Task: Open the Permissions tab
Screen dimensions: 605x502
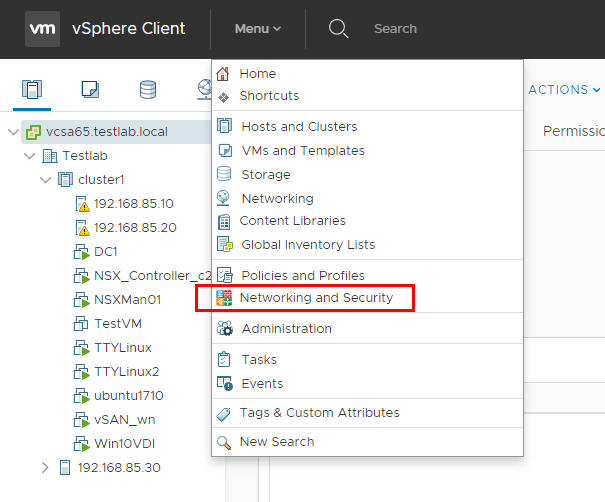Action: 574,131
